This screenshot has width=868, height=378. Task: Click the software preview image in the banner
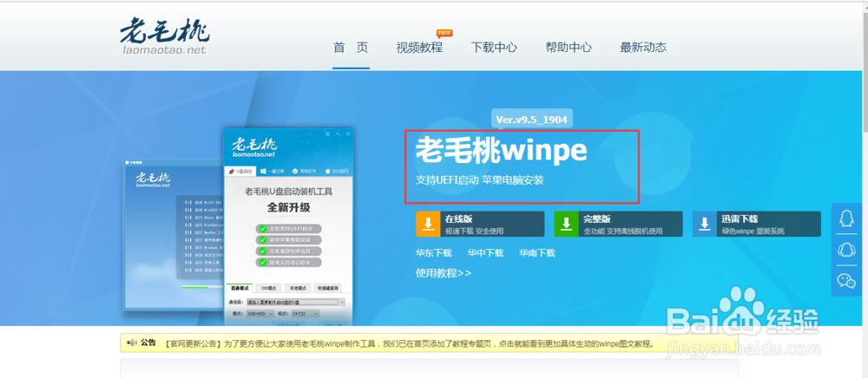point(240,226)
